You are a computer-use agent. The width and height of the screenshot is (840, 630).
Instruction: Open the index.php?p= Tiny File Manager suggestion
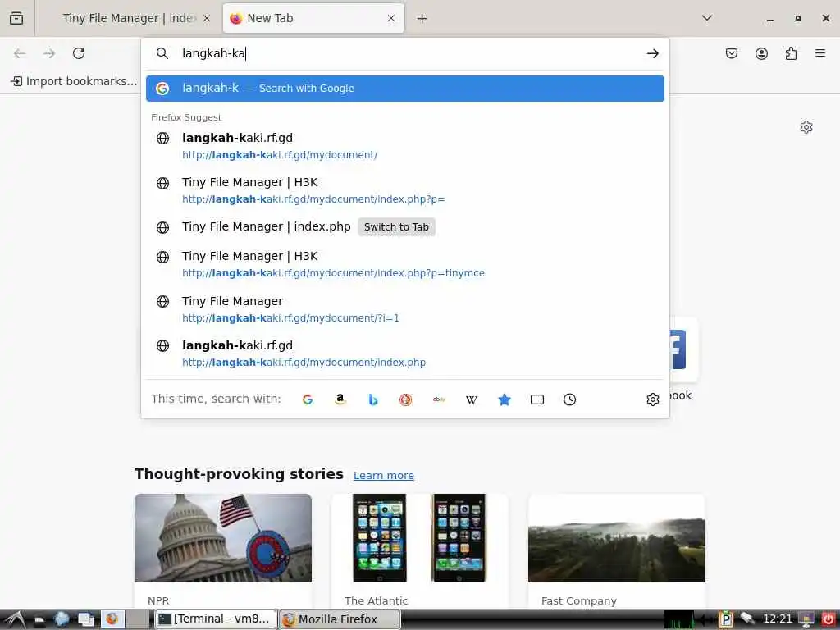point(405,190)
